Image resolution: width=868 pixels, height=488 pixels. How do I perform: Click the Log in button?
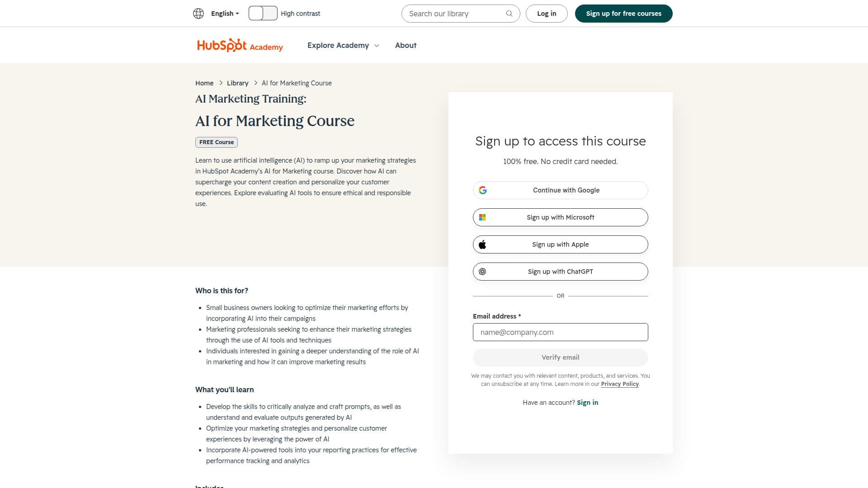(x=547, y=14)
